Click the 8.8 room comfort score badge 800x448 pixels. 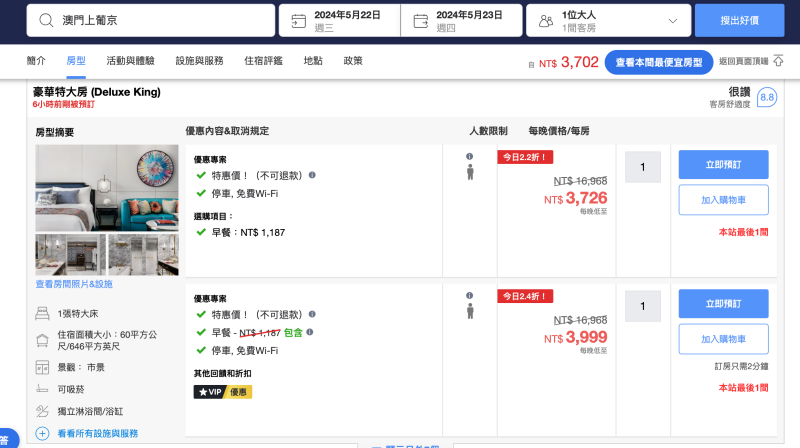(767, 97)
